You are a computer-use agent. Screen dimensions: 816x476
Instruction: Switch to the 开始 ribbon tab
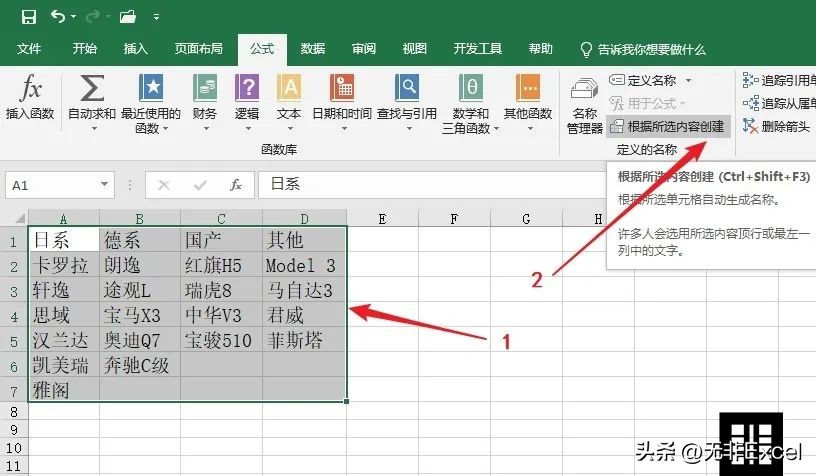84,49
